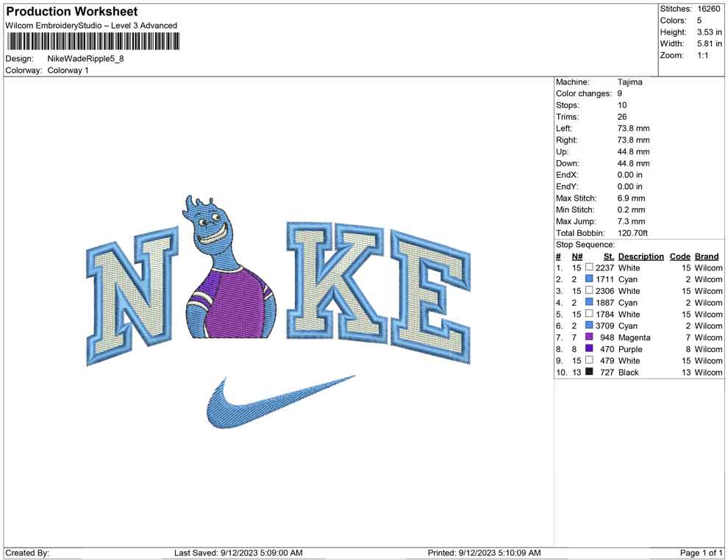Click the Printed timestamp in footer

(x=485, y=553)
